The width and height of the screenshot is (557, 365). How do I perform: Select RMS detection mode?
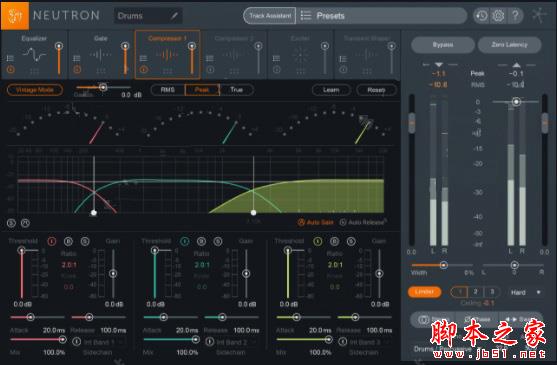(168, 90)
